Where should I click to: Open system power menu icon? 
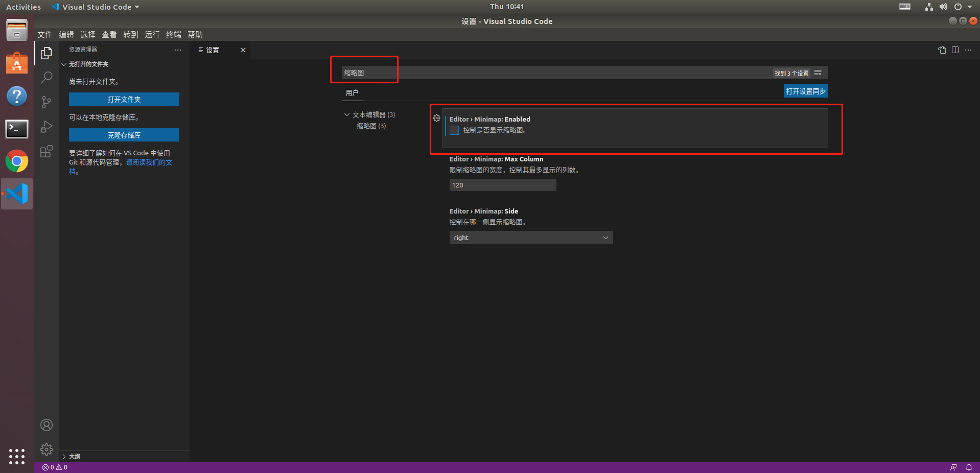pos(958,7)
